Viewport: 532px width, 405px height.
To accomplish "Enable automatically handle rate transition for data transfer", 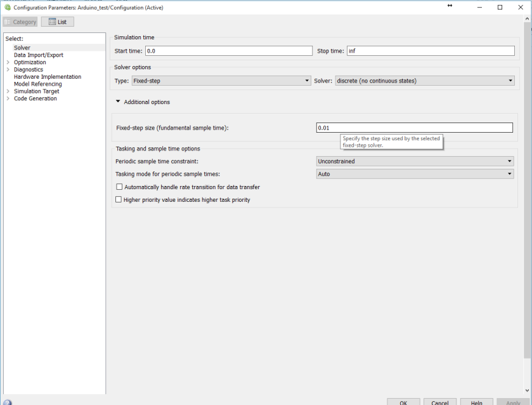I will 119,186.
